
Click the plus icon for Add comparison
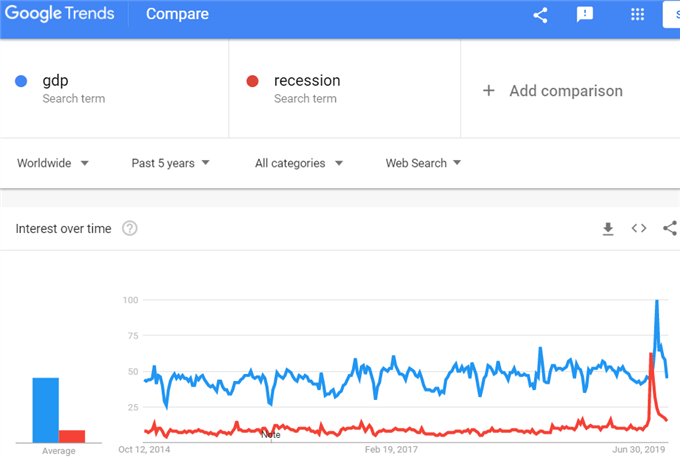[489, 91]
